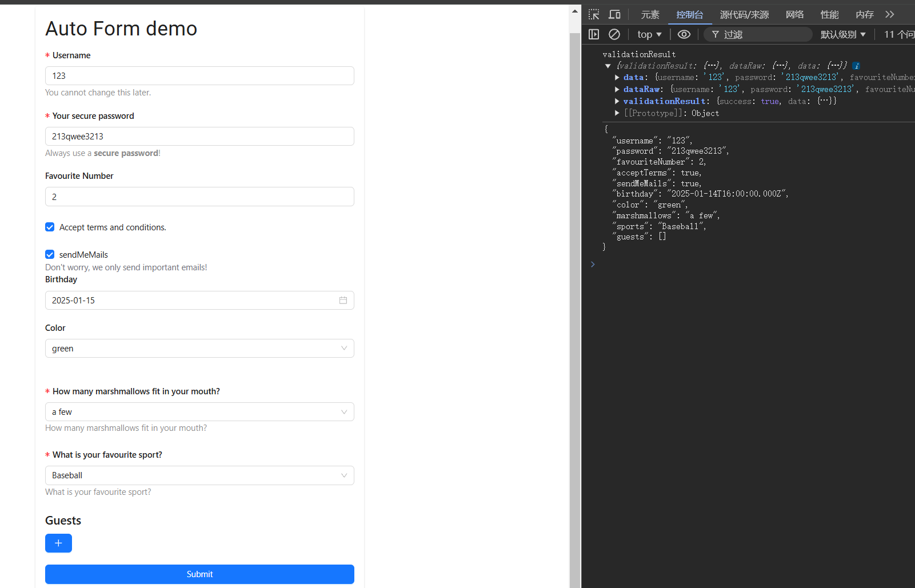Switch to the 网络 tab

click(x=794, y=14)
